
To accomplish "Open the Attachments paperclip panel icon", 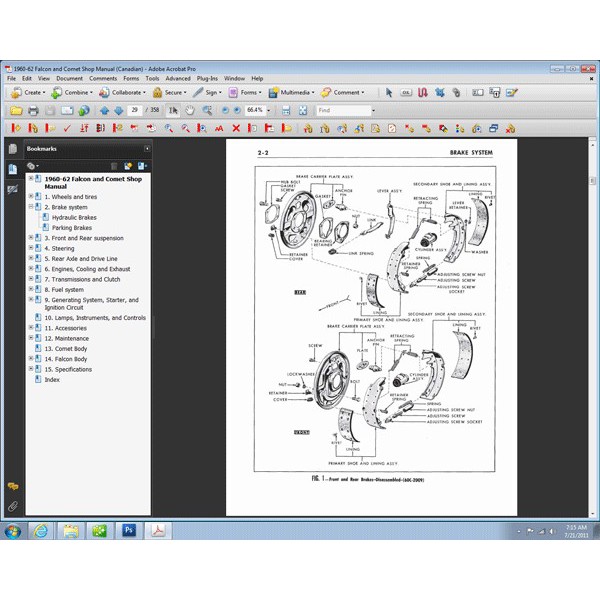I will [13, 507].
